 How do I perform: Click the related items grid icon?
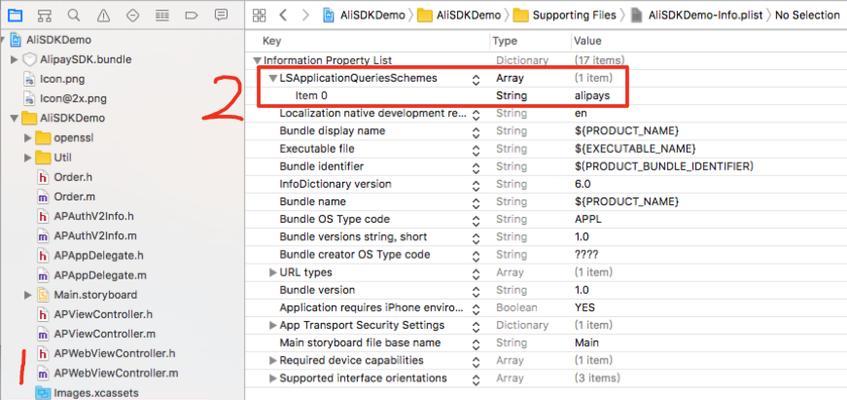259,15
